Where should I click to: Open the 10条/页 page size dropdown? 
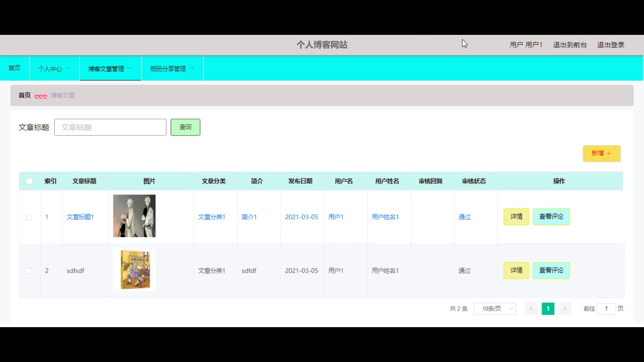(495, 309)
